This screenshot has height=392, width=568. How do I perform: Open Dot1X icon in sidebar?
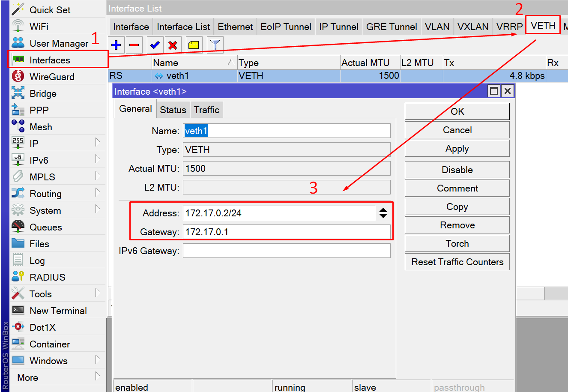point(18,327)
